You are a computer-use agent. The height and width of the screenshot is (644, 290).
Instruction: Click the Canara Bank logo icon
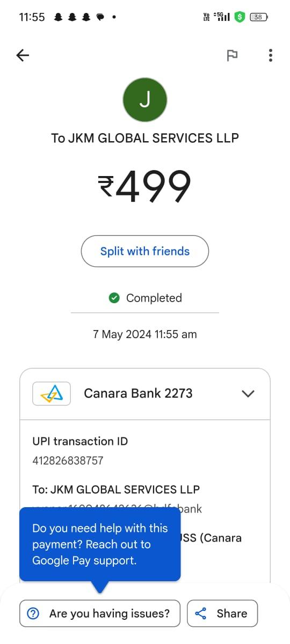[x=52, y=393]
